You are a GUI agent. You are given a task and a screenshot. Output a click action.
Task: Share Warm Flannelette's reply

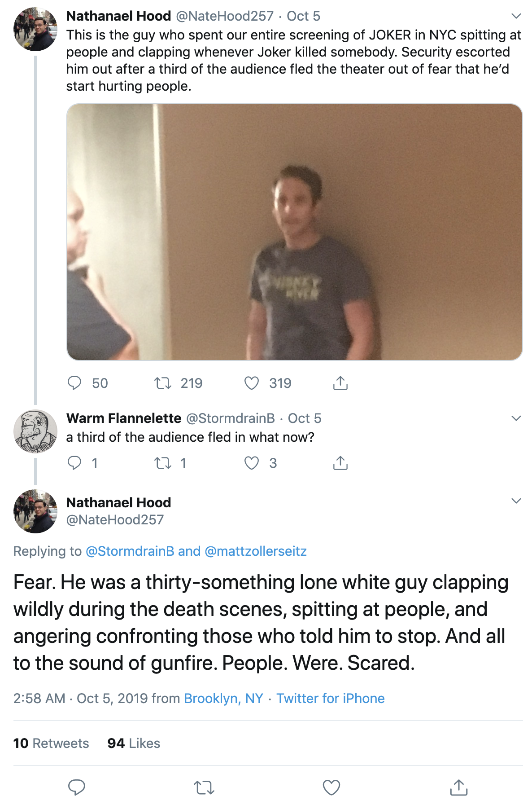click(x=340, y=462)
